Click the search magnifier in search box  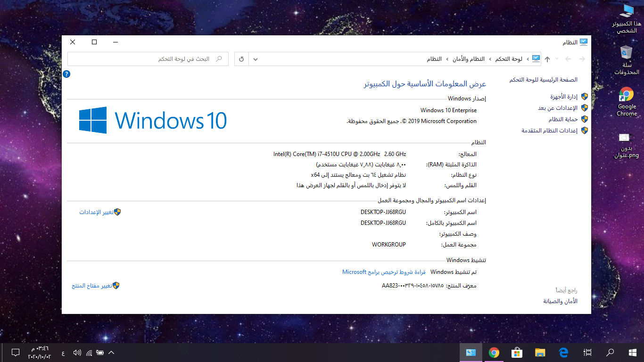click(x=219, y=59)
